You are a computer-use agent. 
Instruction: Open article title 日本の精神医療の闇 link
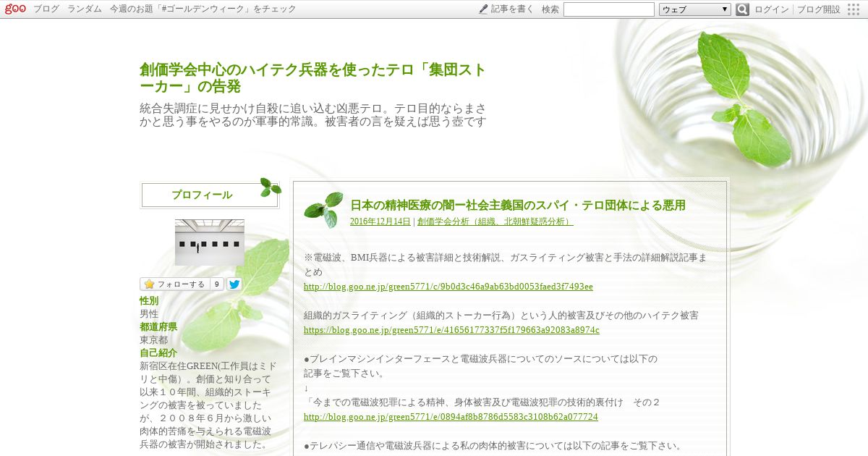coord(518,205)
